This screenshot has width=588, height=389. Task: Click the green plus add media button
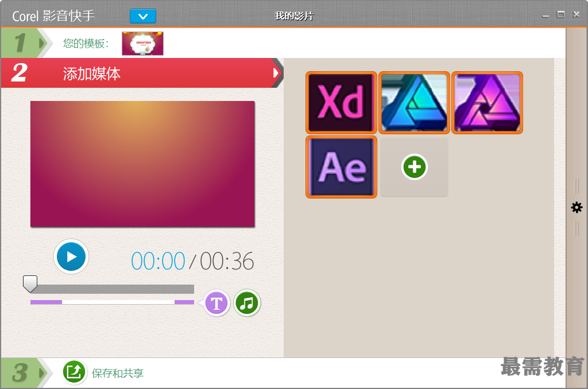tap(414, 167)
